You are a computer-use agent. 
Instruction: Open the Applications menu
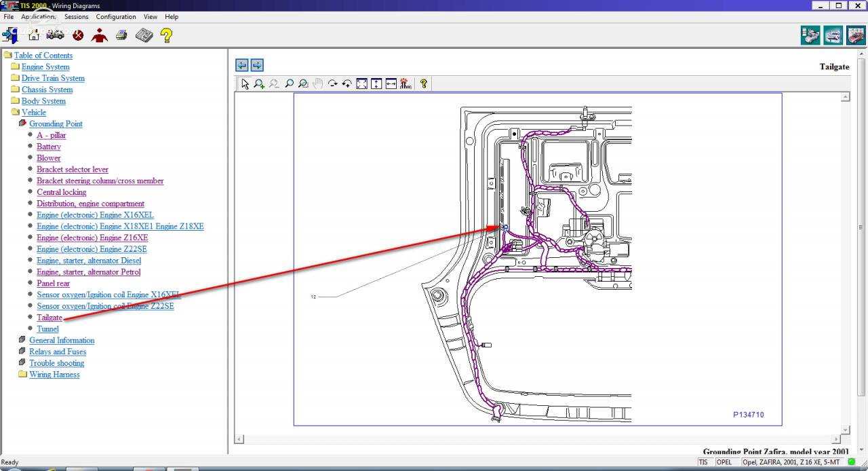(38, 16)
